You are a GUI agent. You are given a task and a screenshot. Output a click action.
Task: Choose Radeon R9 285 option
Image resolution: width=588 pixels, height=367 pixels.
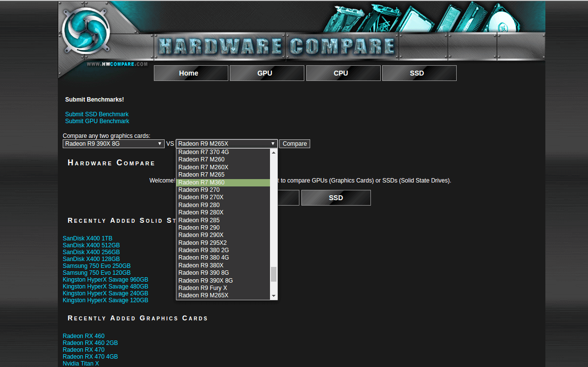pos(223,220)
